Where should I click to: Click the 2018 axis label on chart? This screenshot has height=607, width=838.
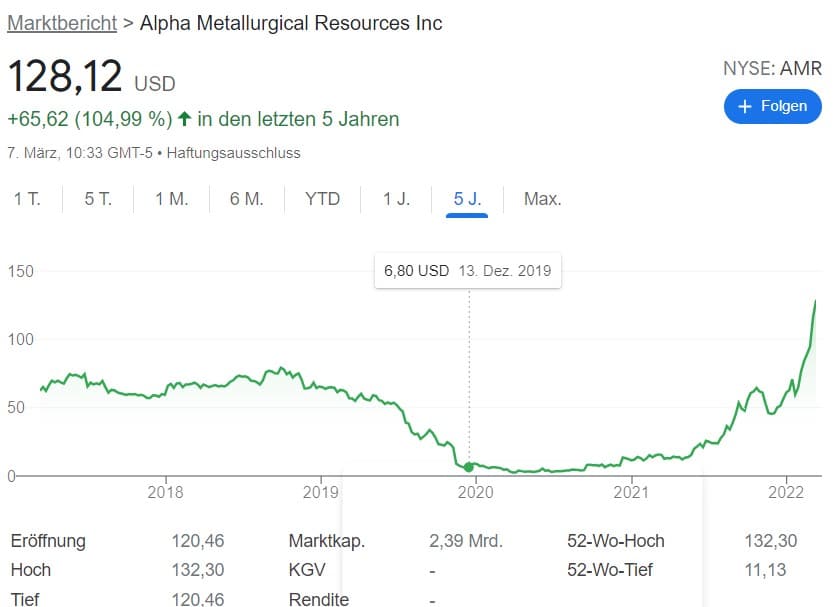165,492
